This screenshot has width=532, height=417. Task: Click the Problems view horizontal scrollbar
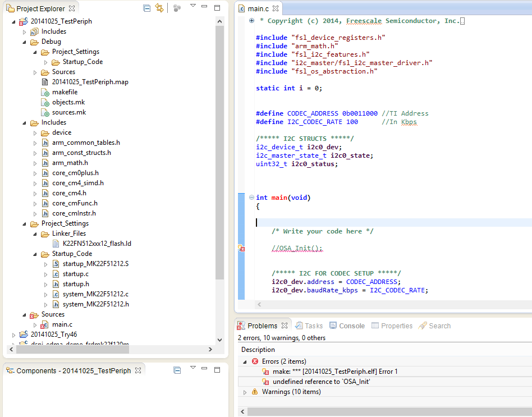[389, 411]
